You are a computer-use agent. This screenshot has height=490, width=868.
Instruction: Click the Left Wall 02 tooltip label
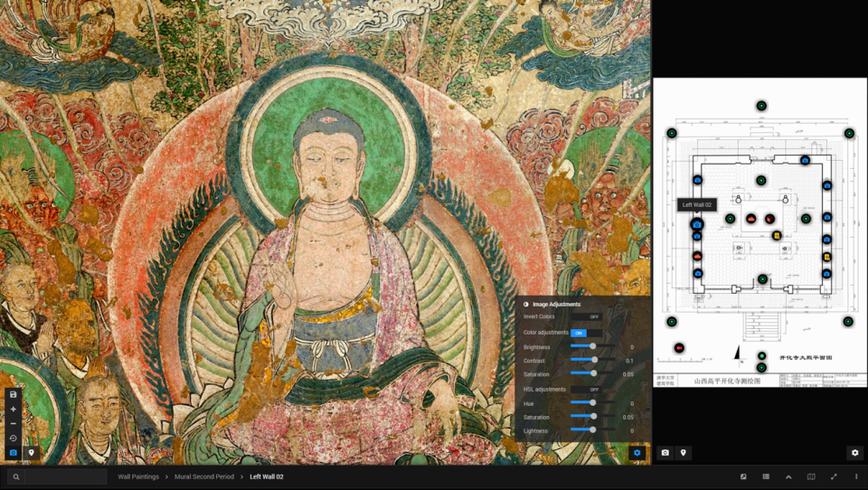pos(697,205)
